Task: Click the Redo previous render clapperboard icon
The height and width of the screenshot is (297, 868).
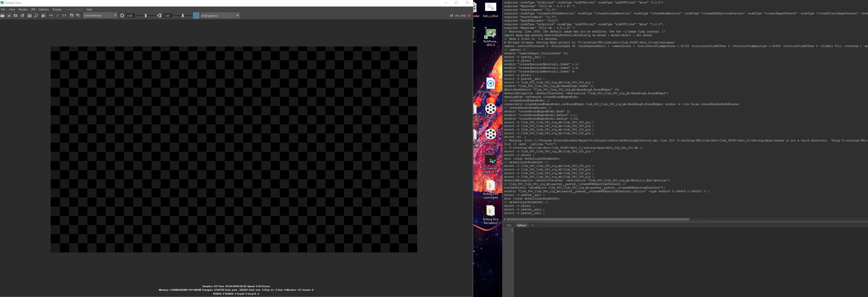Action: (x=2, y=15)
